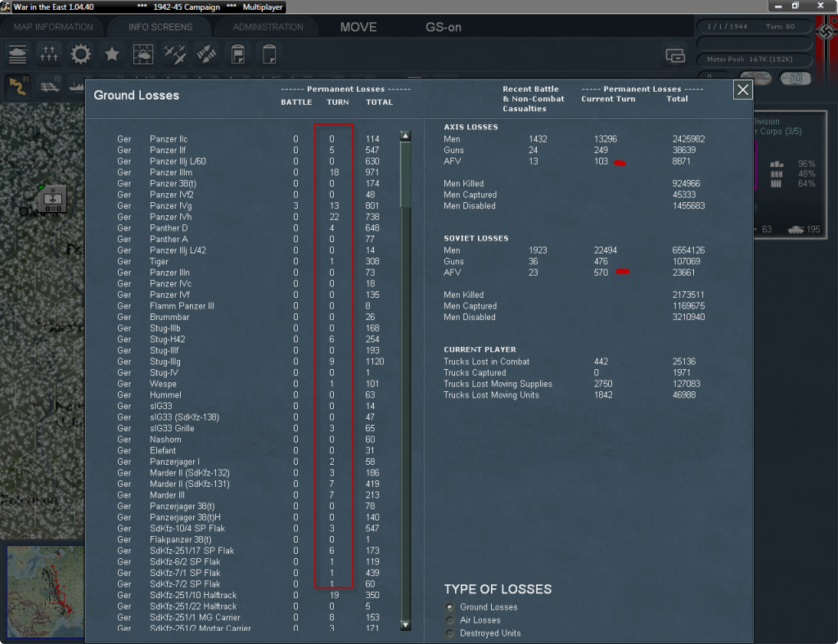838x644 pixels.
Task: Click the 'Flakpanzer 38(t)' row
Action: click(x=249, y=539)
